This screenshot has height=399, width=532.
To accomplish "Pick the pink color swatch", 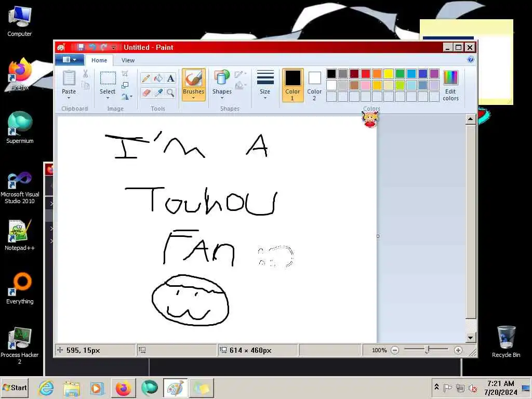I will [366, 85].
